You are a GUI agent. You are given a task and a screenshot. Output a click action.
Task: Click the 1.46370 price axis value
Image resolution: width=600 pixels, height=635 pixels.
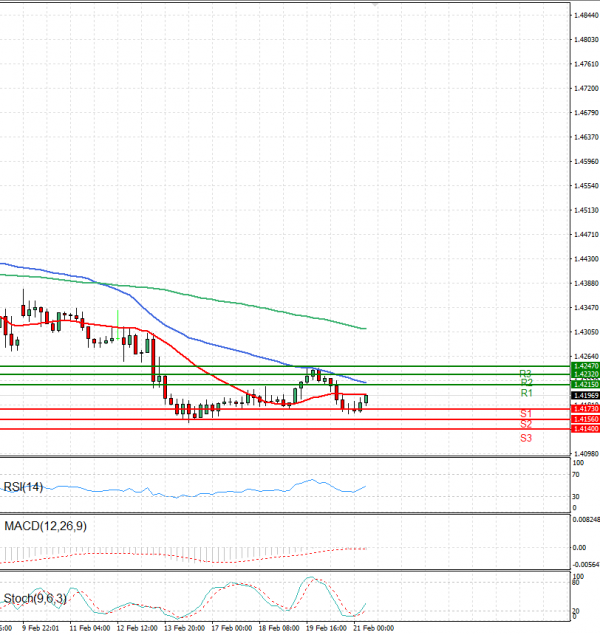(x=586, y=137)
